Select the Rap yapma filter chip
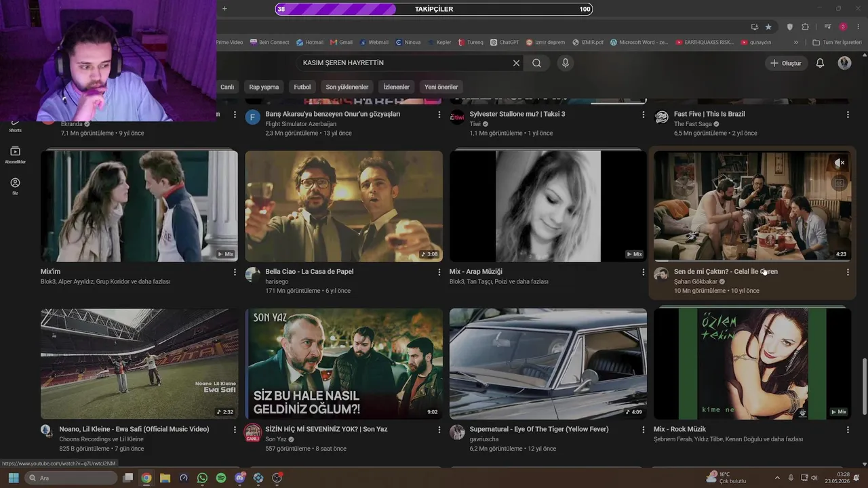The image size is (868, 488). pyautogui.click(x=264, y=87)
